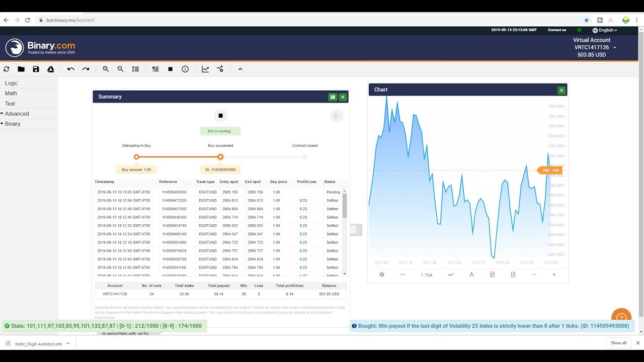Collapse the toolbar with the chevron up
This screenshot has width=644, height=362.
click(240, 69)
